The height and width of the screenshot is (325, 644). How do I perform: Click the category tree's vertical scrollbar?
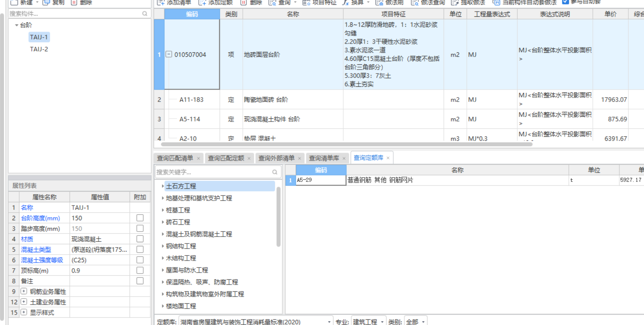(x=278, y=217)
